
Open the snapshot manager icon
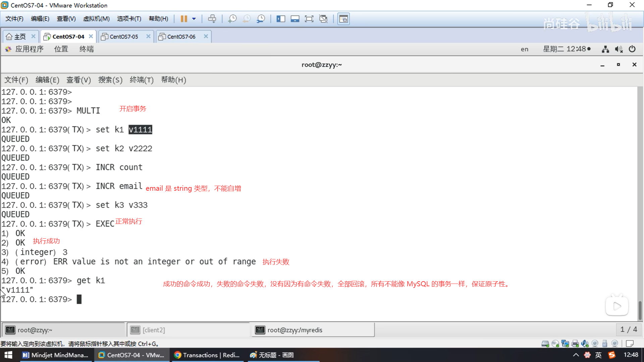(x=261, y=19)
